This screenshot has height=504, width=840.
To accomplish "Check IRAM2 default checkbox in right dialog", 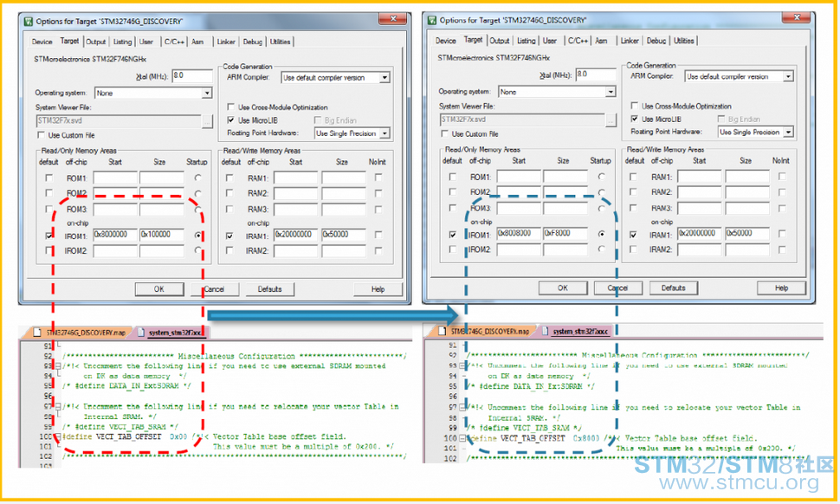I will pos(633,249).
